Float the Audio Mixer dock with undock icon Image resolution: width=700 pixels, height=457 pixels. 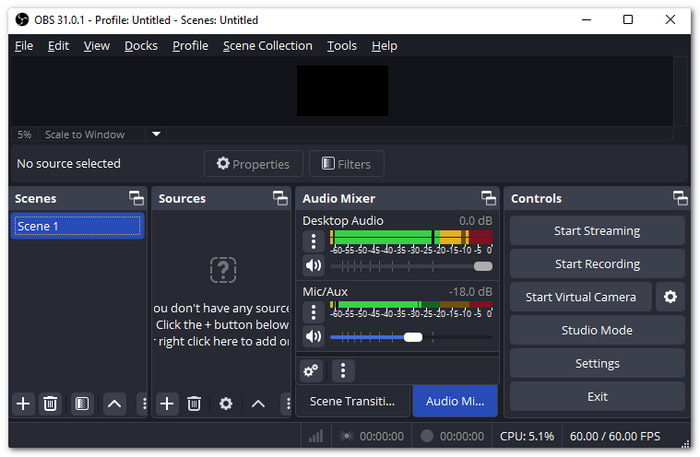tap(488, 198)
